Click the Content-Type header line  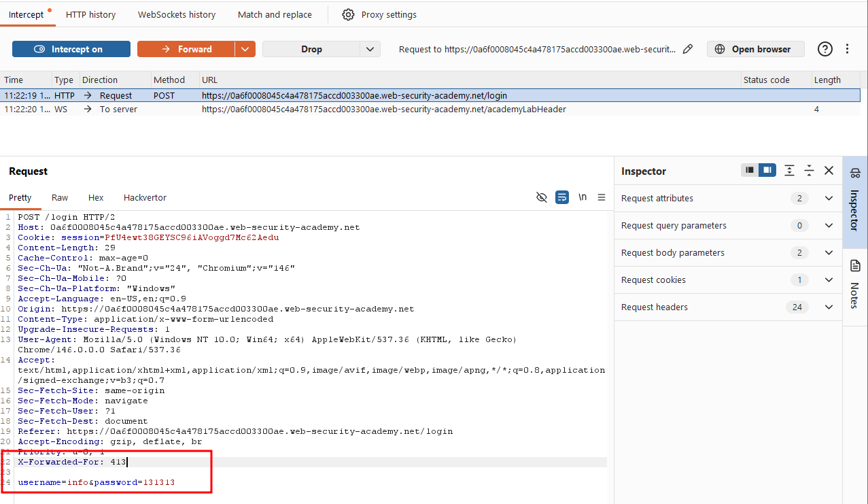[x=145, y=319]
